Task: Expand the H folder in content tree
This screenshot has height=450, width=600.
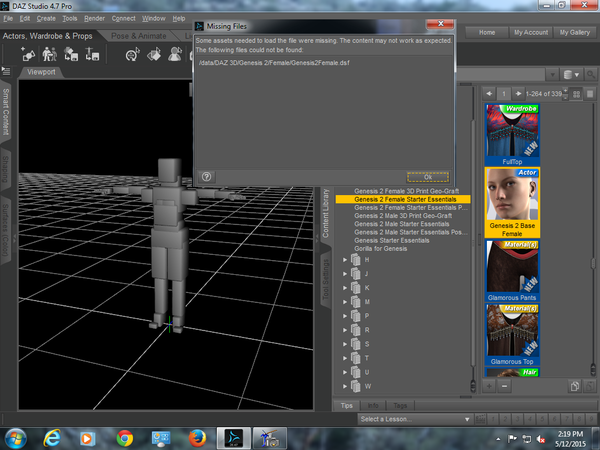Action: point(345,260)
